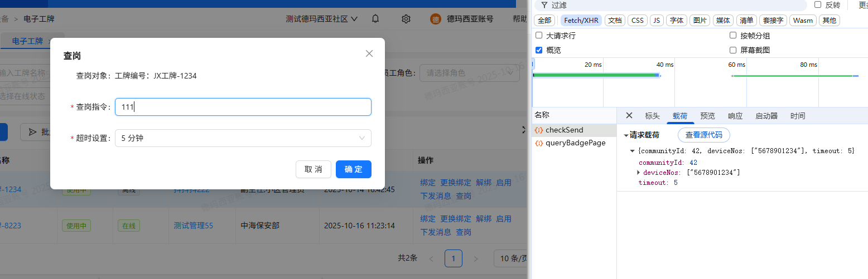Click the next page arrow
This screenshot has width=868, height=279.
tap(476, 258)
